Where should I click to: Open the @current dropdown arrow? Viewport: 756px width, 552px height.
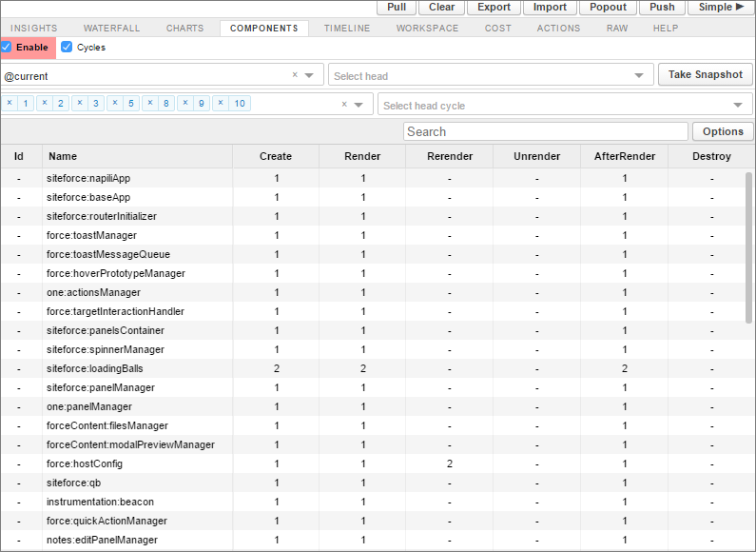(x=310, y=75)
